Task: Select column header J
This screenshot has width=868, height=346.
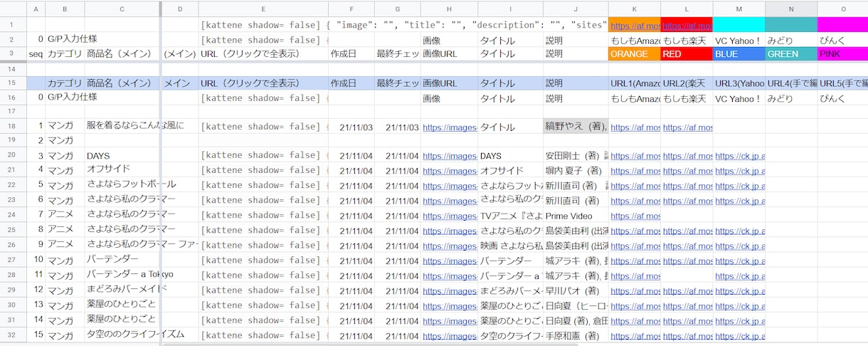Action: (x=576, y=9)
